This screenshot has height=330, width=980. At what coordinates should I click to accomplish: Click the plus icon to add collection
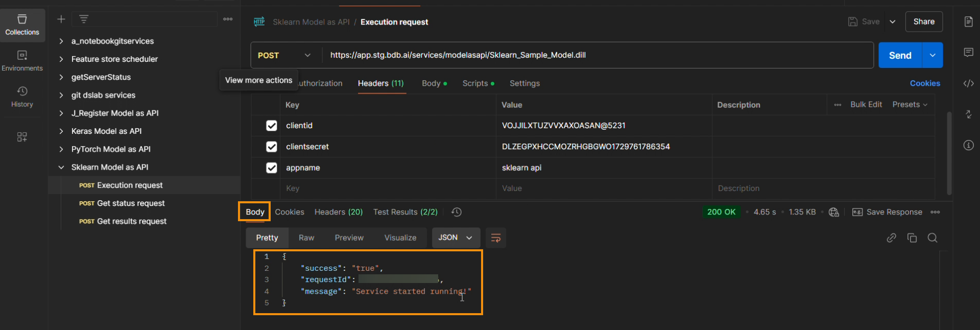point(61,19)
